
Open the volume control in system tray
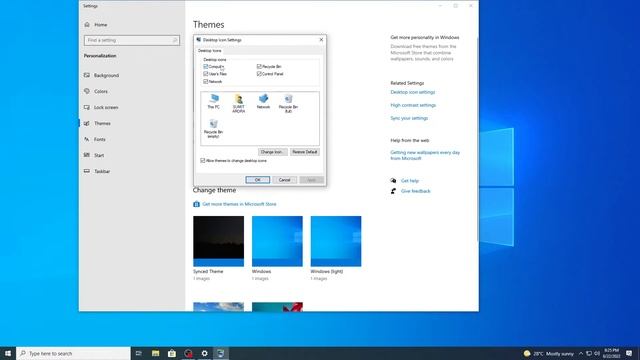[597, 353]
